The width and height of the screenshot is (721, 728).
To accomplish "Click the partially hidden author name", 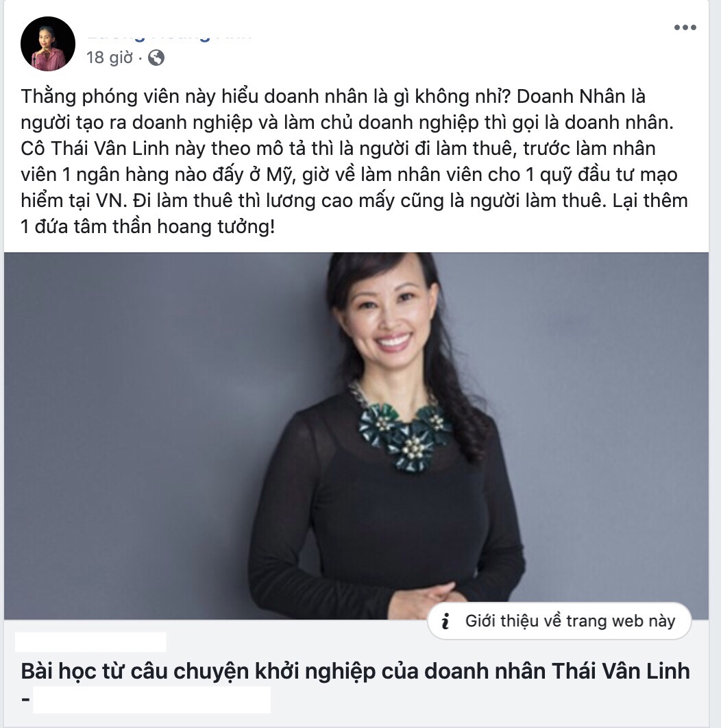I will (x=169, y=35).
